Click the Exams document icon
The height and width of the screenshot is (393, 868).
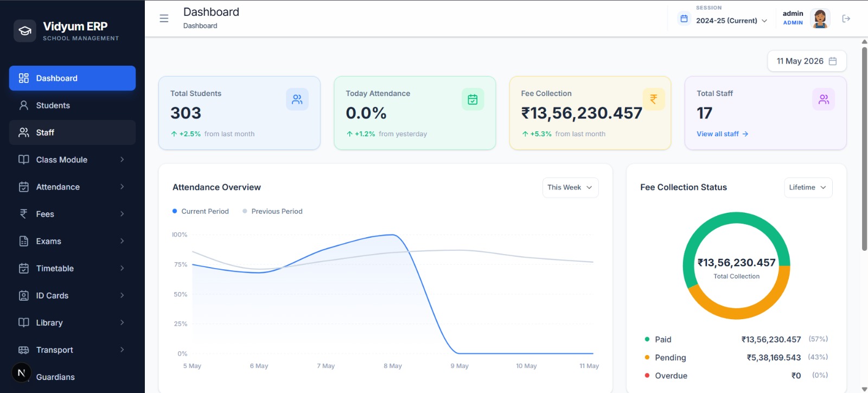point(24,241)
